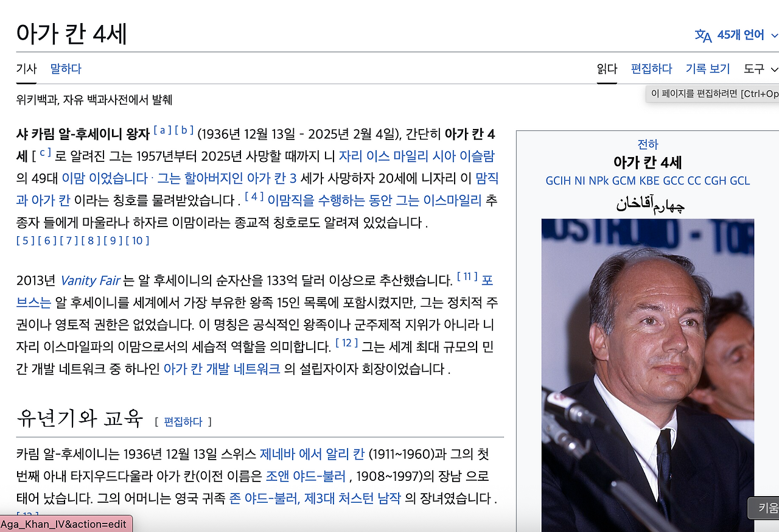Open reference [9]
The image size is (779, 532).
(113, 240)
